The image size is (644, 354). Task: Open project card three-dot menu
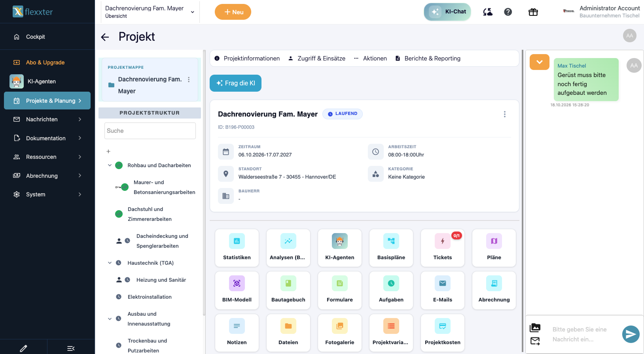(504, 114)
